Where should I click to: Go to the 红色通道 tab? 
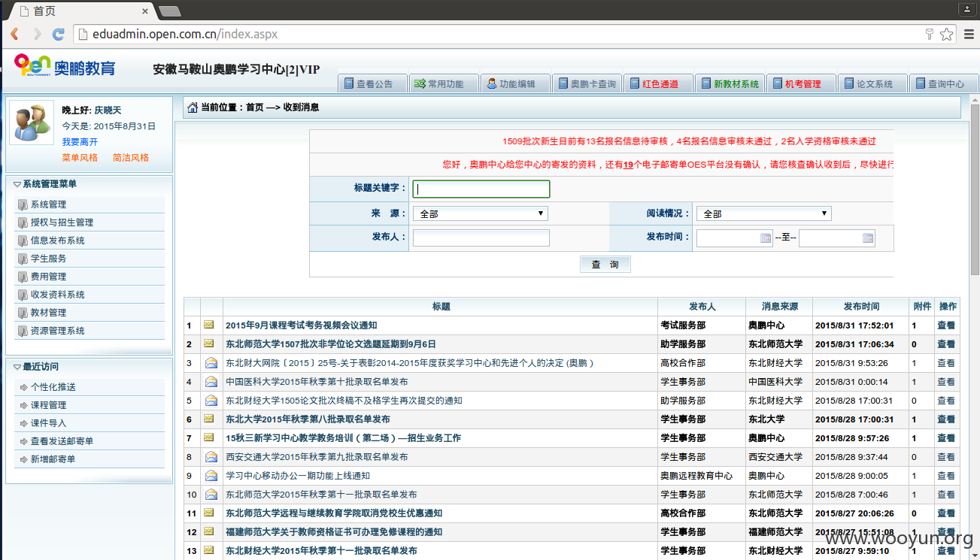pyautogui.click(x=658, y=83)
